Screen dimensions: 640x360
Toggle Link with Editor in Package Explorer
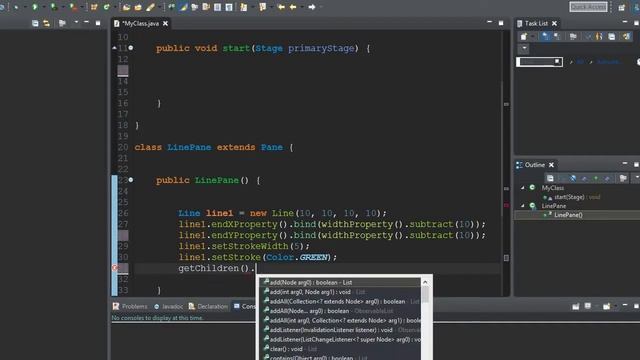[x=47, y=23]
